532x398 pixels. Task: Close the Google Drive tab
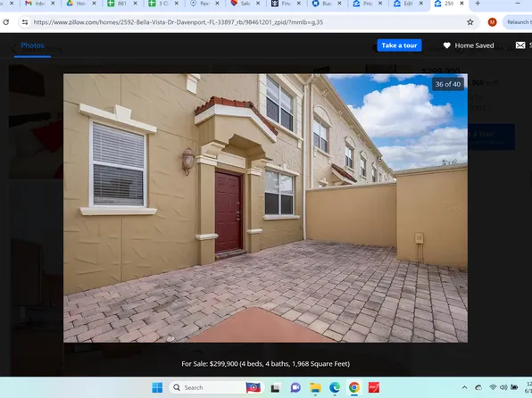pyautogui.click(x=94, y=3)
